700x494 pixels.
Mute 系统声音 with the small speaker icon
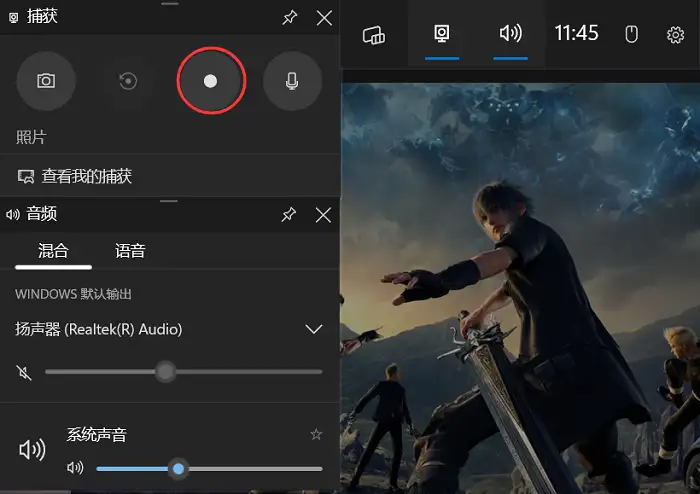pyautogui.click(x=75, y=468)
